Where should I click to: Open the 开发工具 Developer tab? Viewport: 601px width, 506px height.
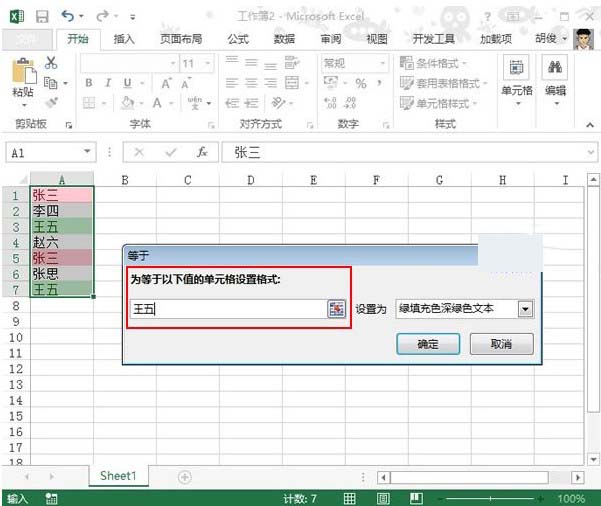point(434,39)
